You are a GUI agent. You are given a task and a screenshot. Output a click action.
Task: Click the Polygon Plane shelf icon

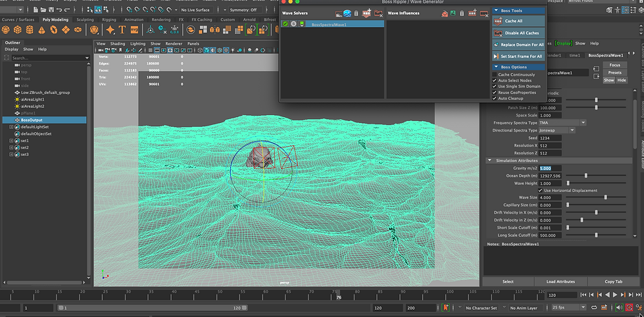[66, 30]
